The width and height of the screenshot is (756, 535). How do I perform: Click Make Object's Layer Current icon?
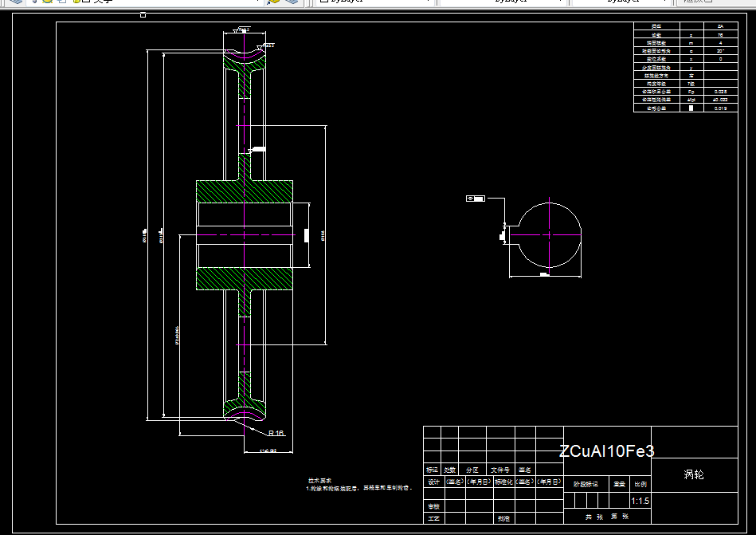click(x=274, y=2)
